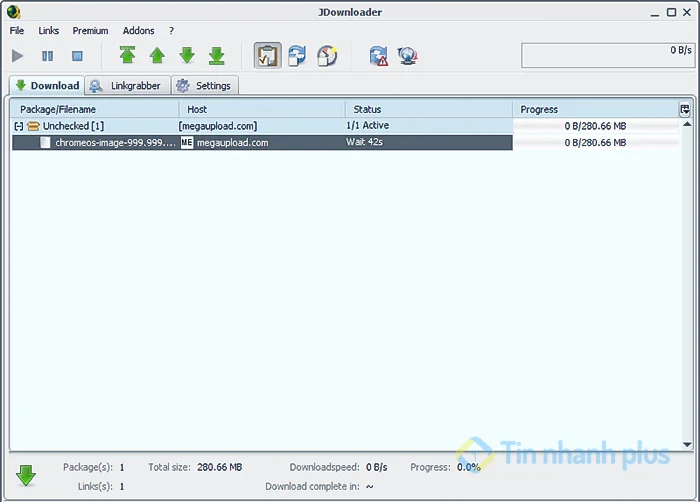The width and height of the screenshot is (700, 502).
Task: Click the "Wait 42s" status cell
Action: click(364, 142)
